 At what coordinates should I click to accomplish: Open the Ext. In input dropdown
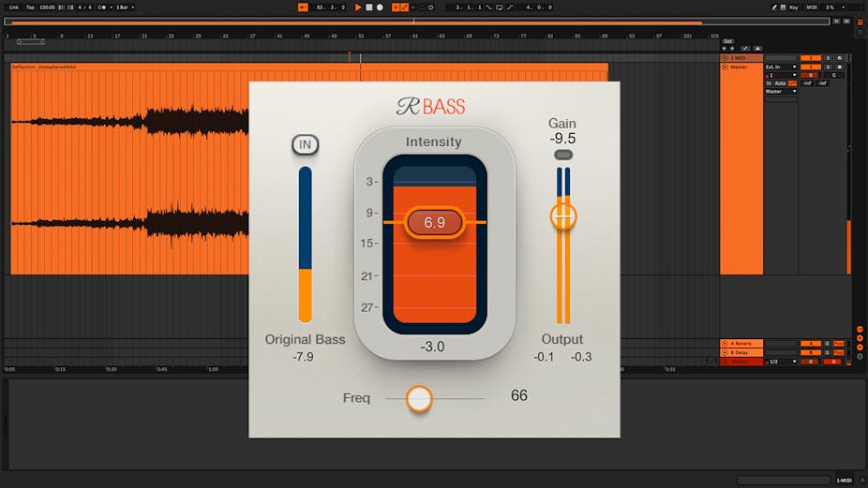click(x=780, y=67)
